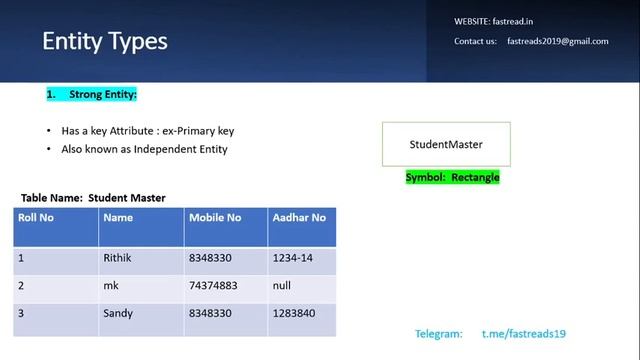Select the Name cell 'Rithik'
The width and height of the screenshot is (640, 360).
tap(141, 261)
